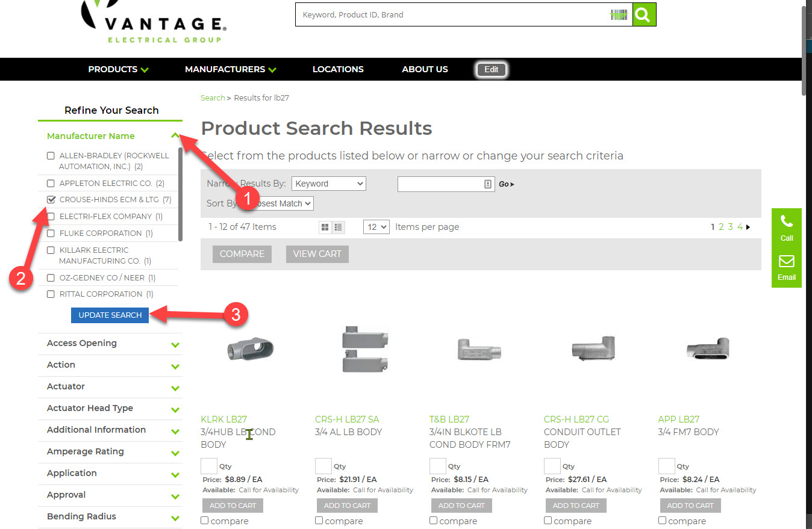Add CRS-H LB27 CG to cart
812x529 pixels.
(576, 506)
